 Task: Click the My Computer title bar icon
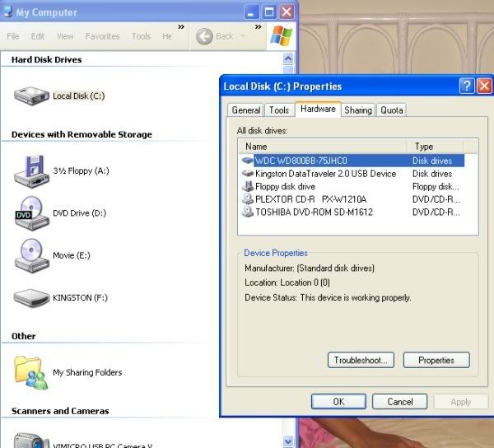[7, 12]
